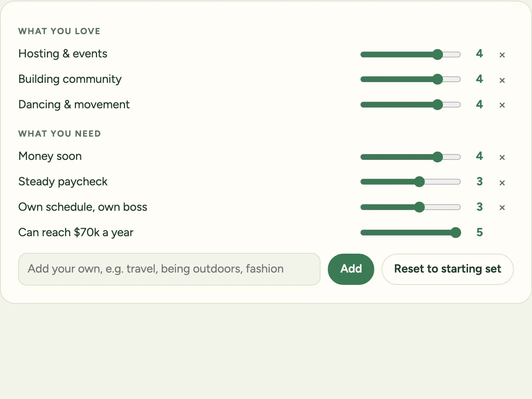Remove the Money soon item

(x=502, y=157)
